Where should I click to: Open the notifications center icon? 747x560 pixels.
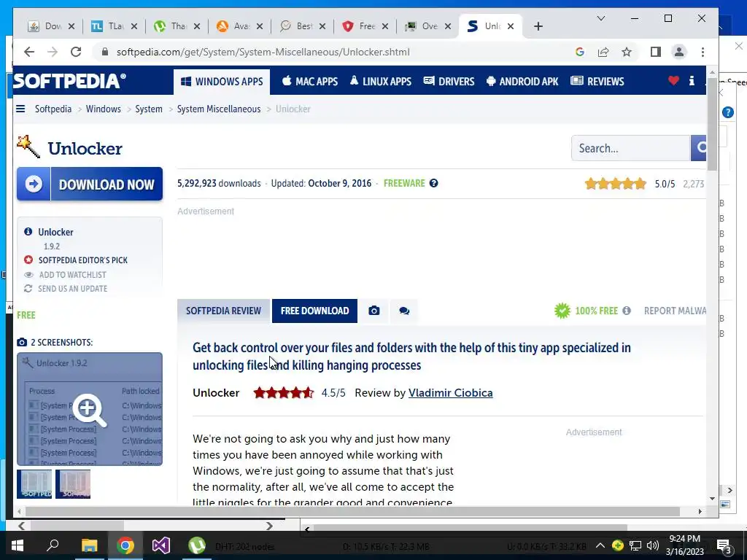[x=724, y=545]
